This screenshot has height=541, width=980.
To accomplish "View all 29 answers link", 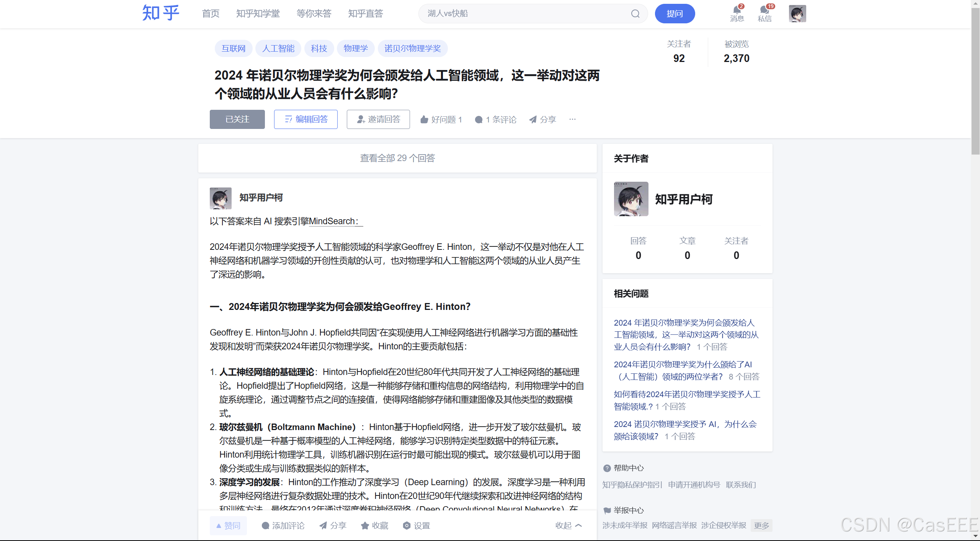I will (x=397, y=158).
